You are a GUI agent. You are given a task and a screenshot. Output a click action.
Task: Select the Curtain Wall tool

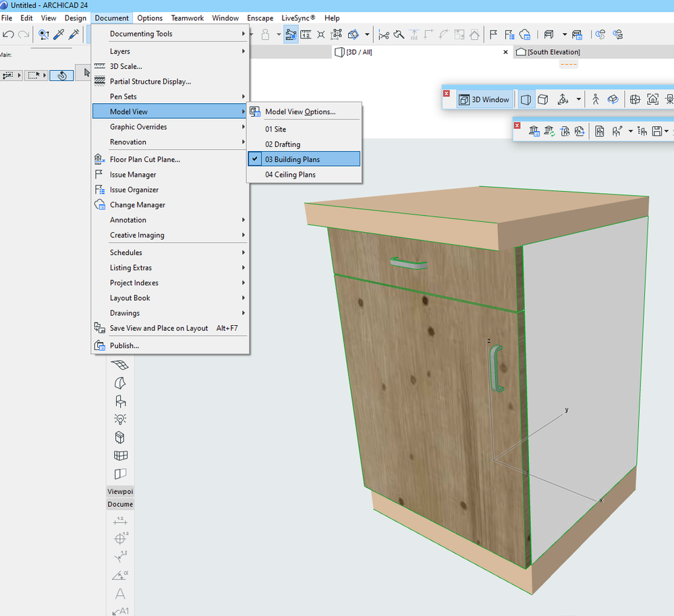[120, 455]
